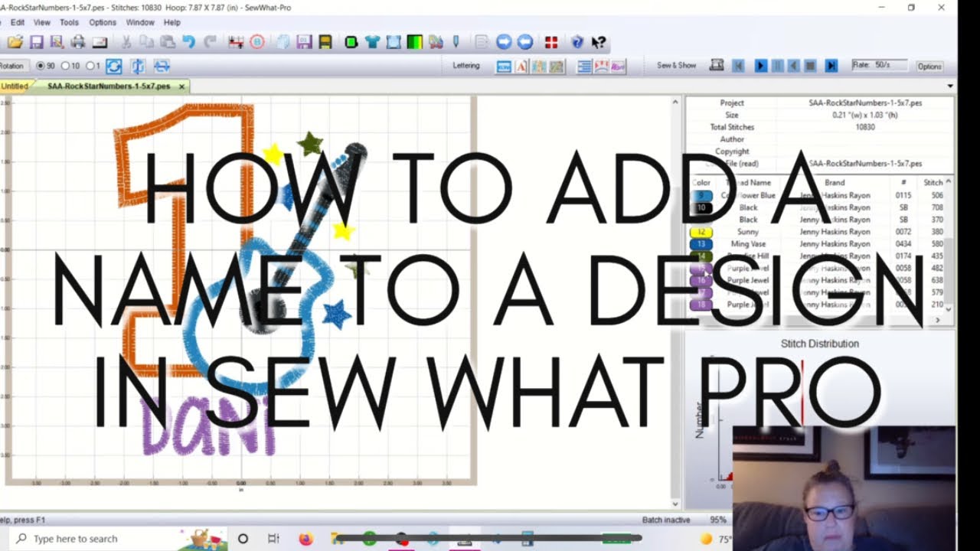The image size is (980, 551).
Task: Click the blue Help shield icon
Action: (x=577, y=42)
